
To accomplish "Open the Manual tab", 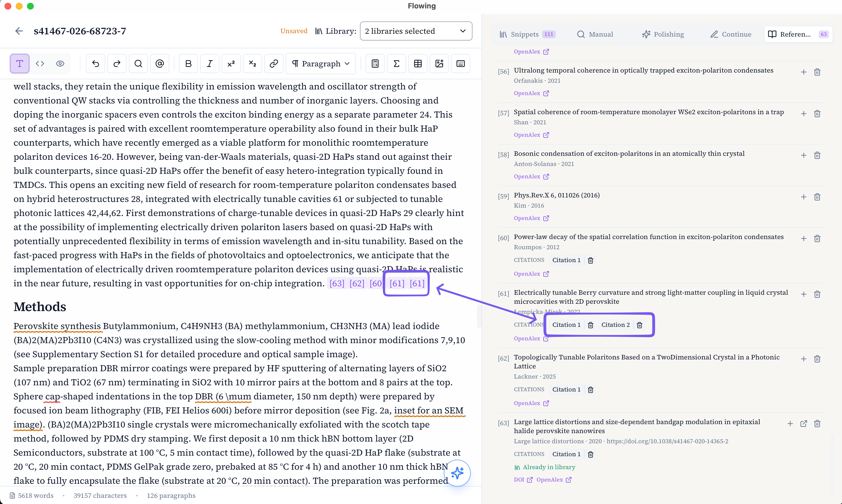I will pos(595,34).
